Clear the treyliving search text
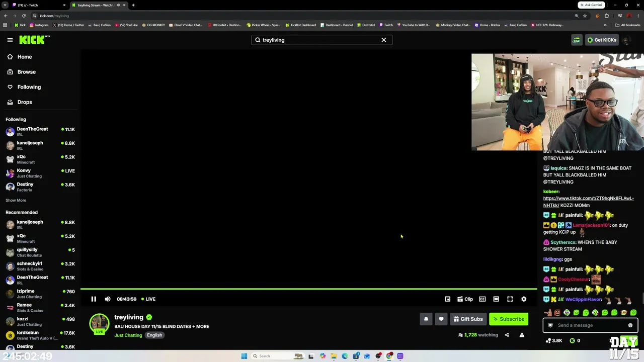Image resolution: width=644 pixels, height=362 pixels. (383, 40)
